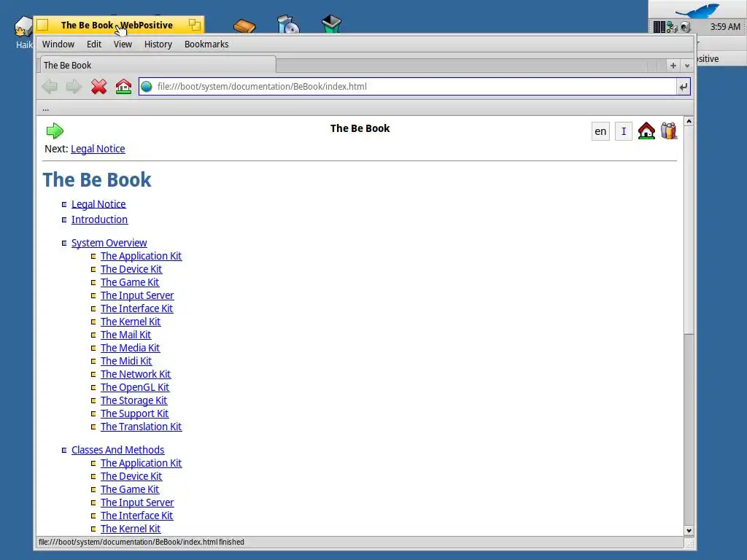Screen dimensions: 747x560
Task: Open The Application Kit under System Overview
Action: [141, 256]
